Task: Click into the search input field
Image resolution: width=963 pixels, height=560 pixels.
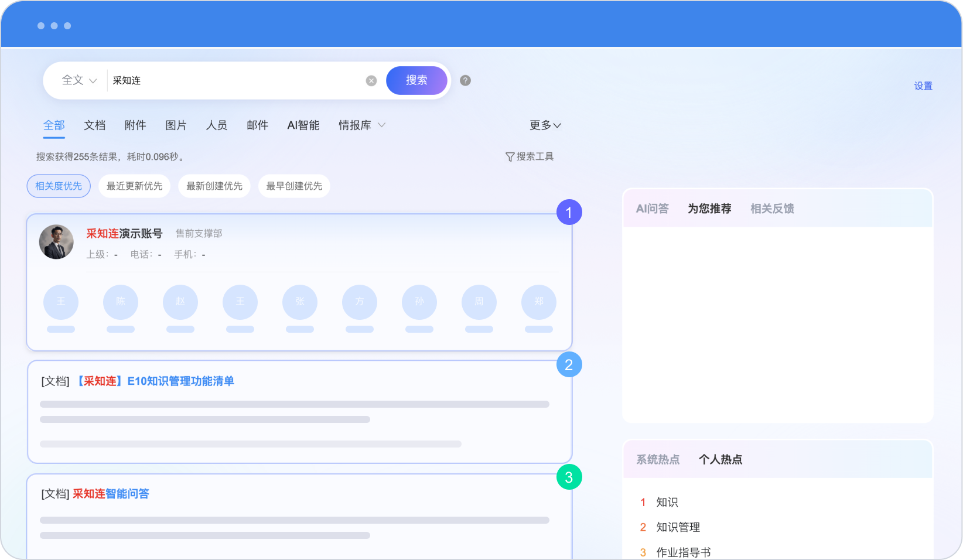Action: tap(234, 81)
